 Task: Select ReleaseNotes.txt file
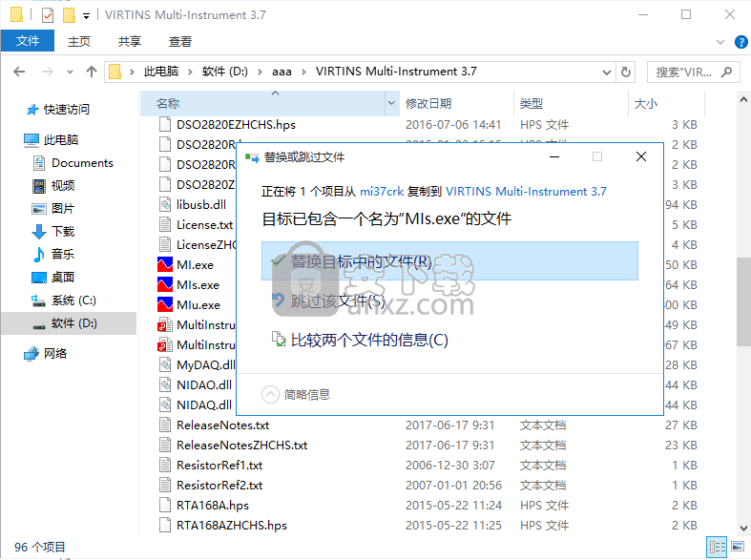tap(222, 425)
